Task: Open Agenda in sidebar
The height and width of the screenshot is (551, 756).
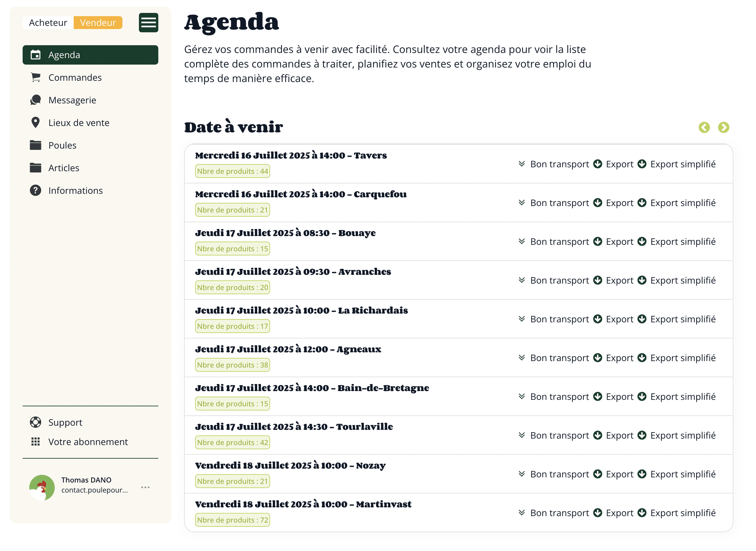Action: click(90, 55)
